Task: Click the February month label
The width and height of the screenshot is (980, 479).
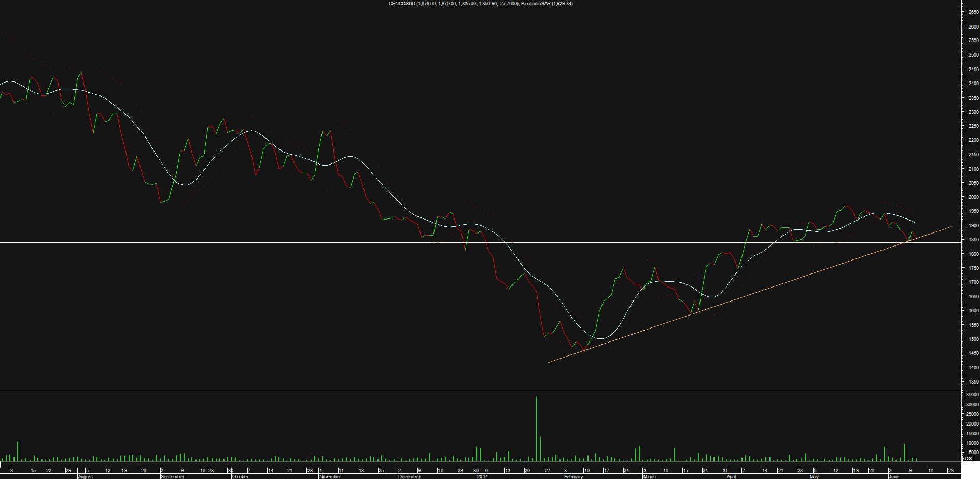Action: tap(573, 476)
